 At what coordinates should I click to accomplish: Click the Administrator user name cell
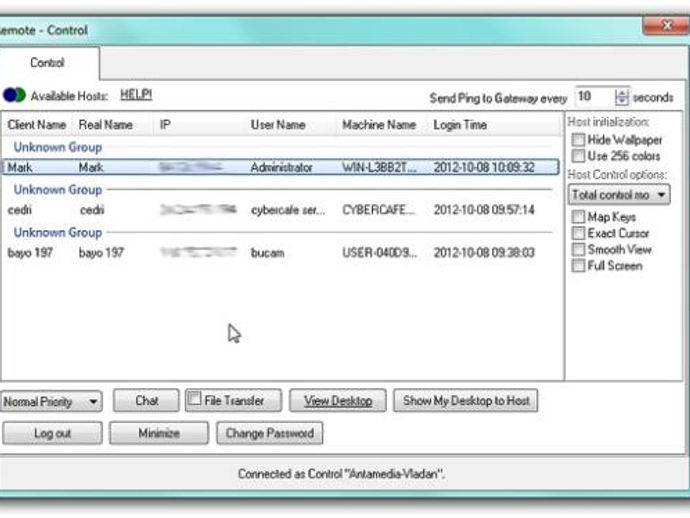[x=281, y=167]
